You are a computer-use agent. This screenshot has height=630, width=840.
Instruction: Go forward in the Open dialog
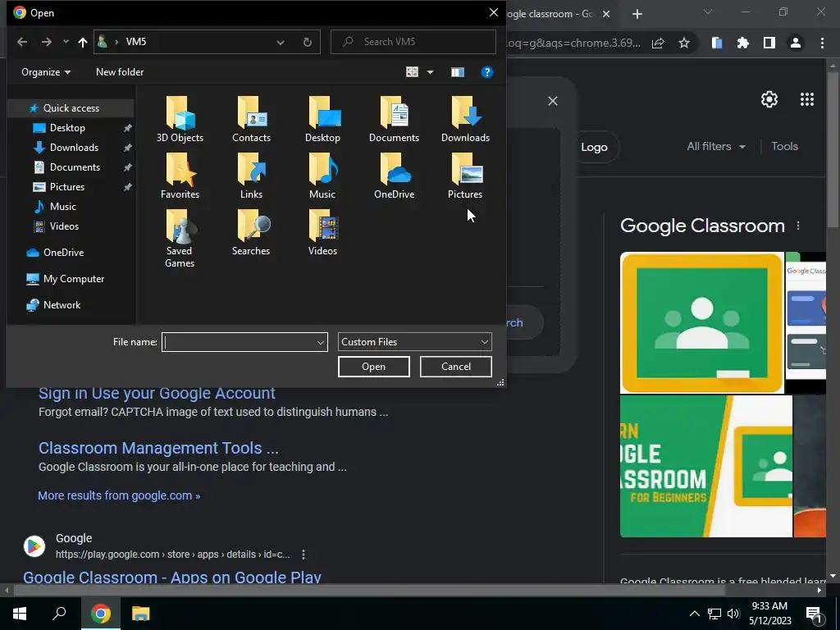pyautogui.click(x=47, y=42)
